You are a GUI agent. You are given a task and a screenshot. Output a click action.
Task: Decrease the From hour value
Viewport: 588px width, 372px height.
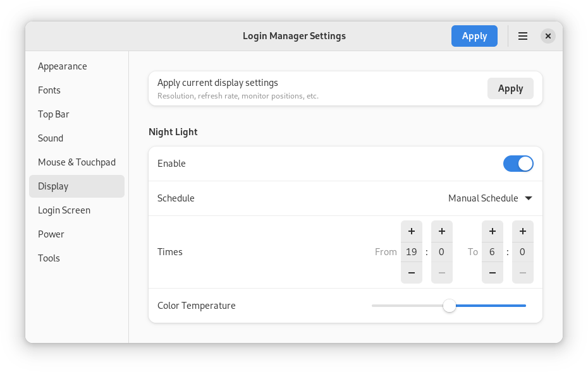tap(412, 273)
